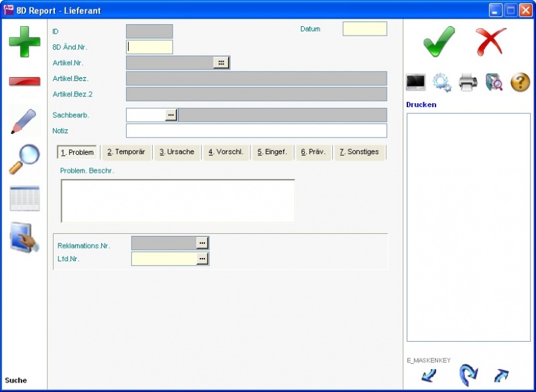Open the 7. Sonstiges tab

point(359,152)
